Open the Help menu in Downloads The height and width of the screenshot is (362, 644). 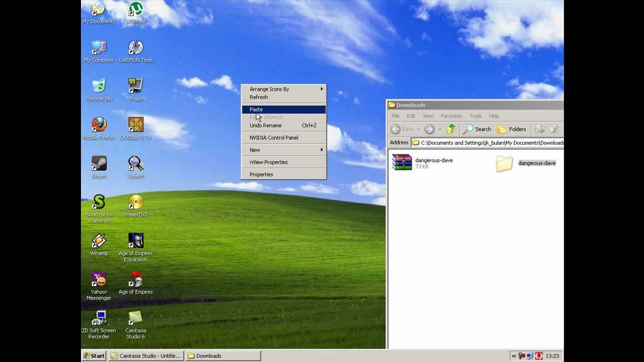(494, 116)
